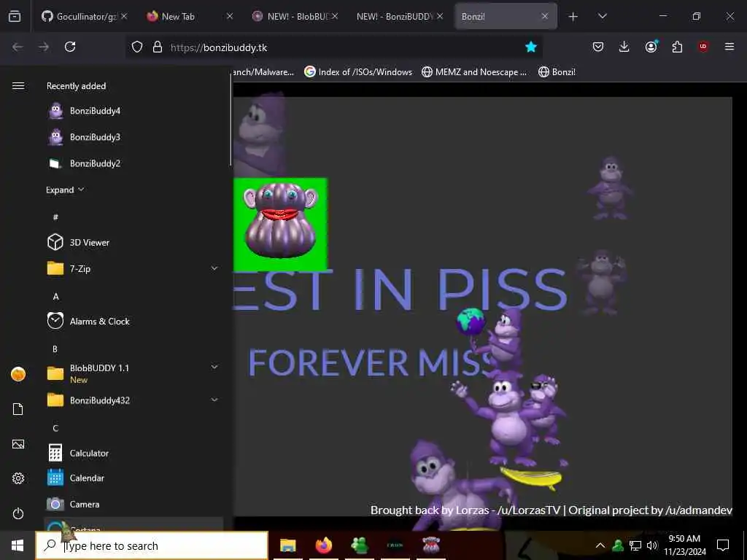Open the BonziBuddy432 folder
This screenshot has height=560, width=747.
133,400
